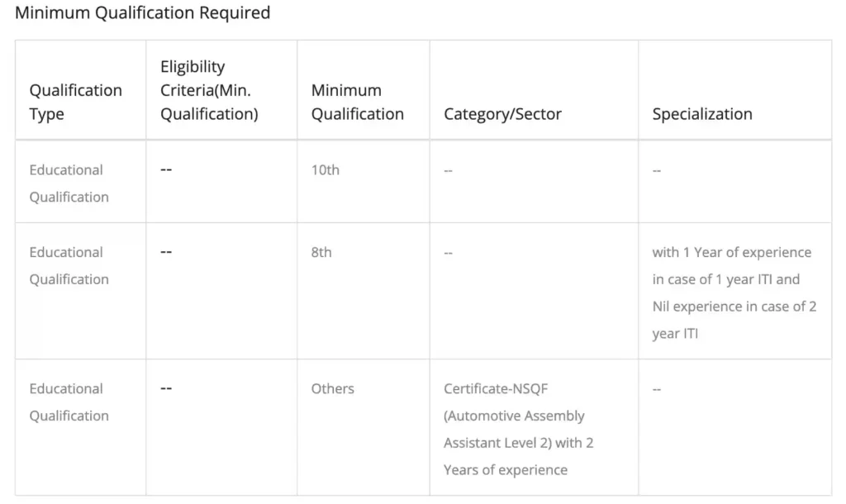Image resolution: width=846 pixels, height=504 pixels.
Task: Select the "Eligibility Criteria(Min. Qualification)" column header
Action: click(x=209, y=90)
